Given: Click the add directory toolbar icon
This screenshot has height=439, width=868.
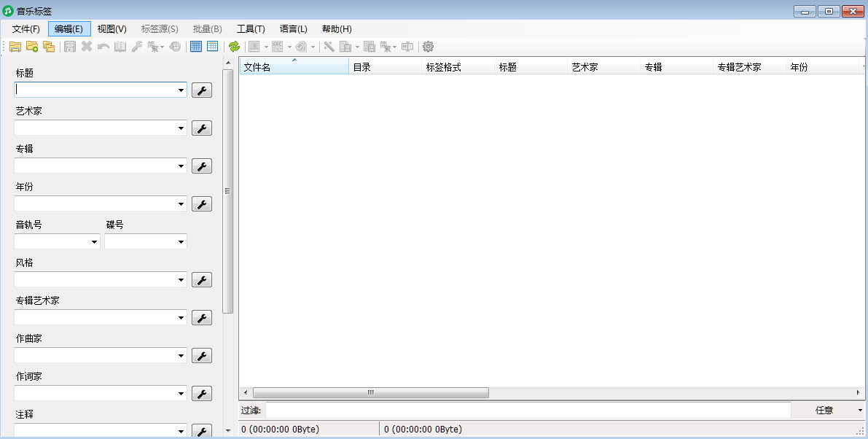Looking at the screenshot, I should [x=32, y=46].
